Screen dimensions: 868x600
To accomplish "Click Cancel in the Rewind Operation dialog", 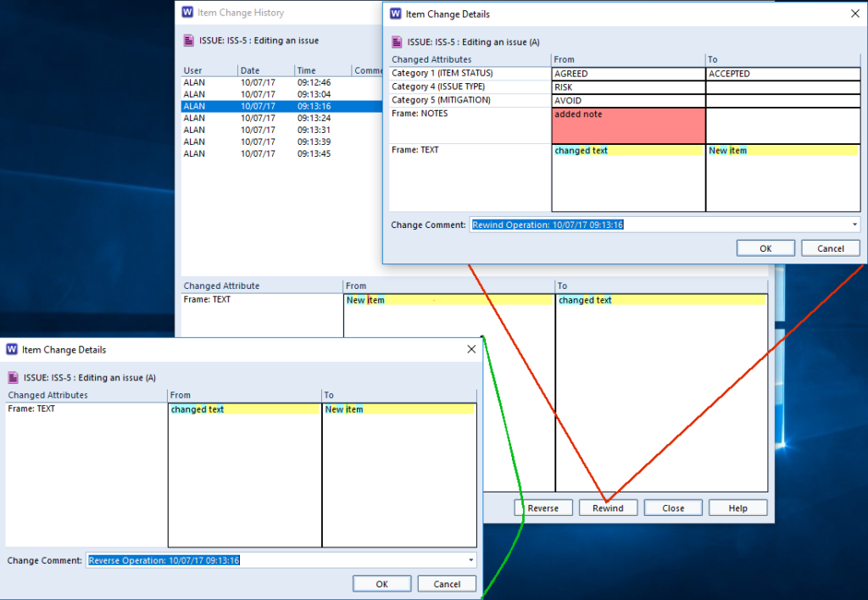I will (830, 248).
